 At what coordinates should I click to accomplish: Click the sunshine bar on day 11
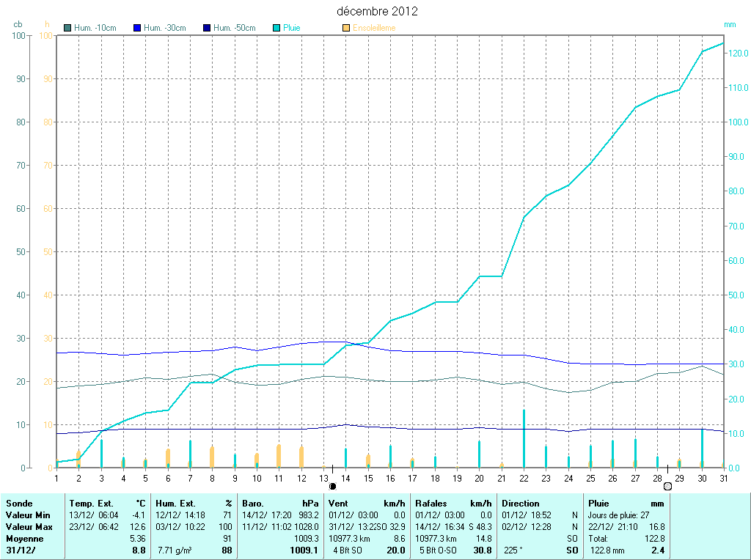pyautogui.click(x=279, y=456)
